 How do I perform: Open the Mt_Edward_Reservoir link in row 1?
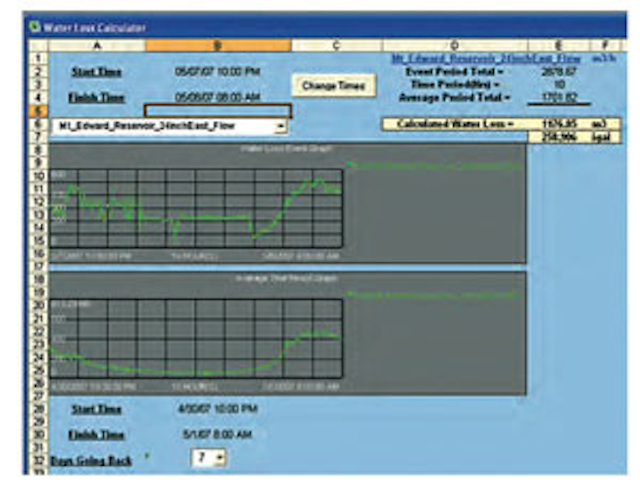486,58
